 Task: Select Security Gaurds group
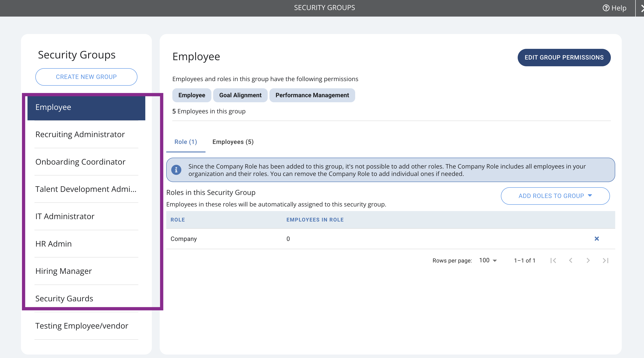[x=86, y=298]
